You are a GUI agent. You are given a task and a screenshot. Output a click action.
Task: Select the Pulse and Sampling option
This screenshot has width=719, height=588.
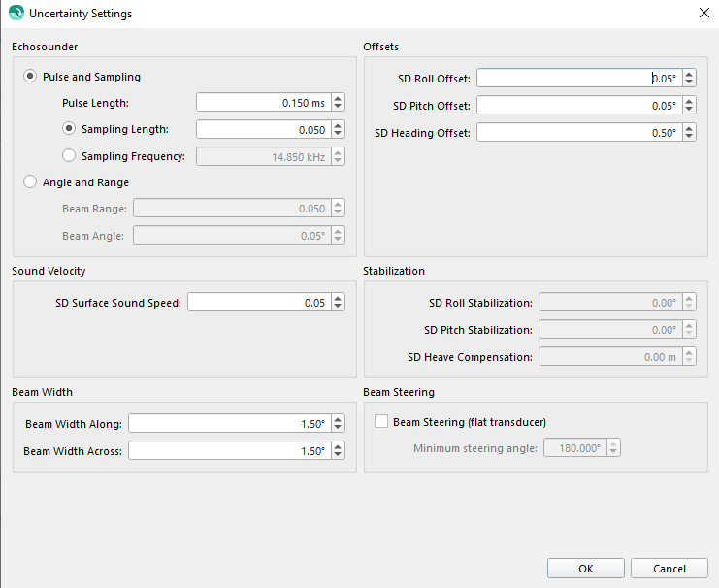pos(30,77)
